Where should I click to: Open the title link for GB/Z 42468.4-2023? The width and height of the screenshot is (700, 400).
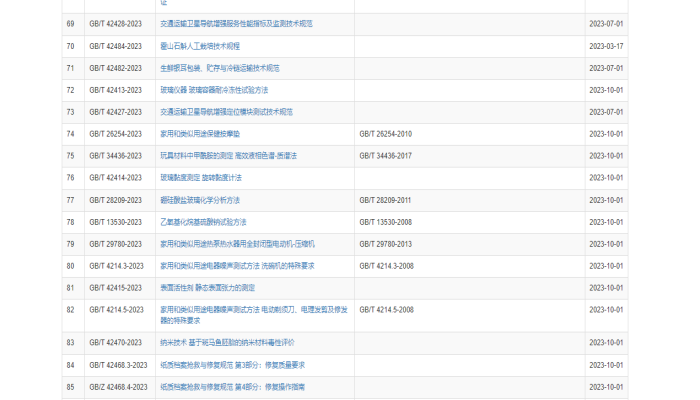pos(232,387)
